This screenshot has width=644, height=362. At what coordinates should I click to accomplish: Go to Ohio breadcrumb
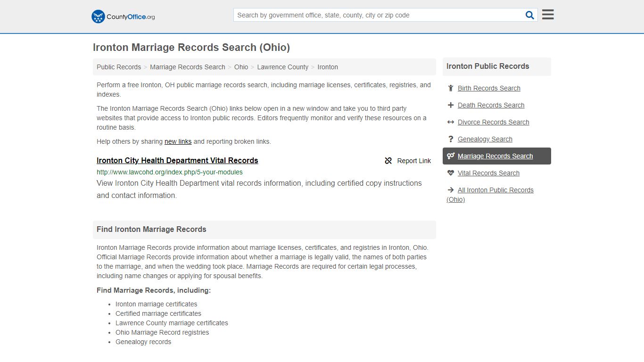coord(241,67)
